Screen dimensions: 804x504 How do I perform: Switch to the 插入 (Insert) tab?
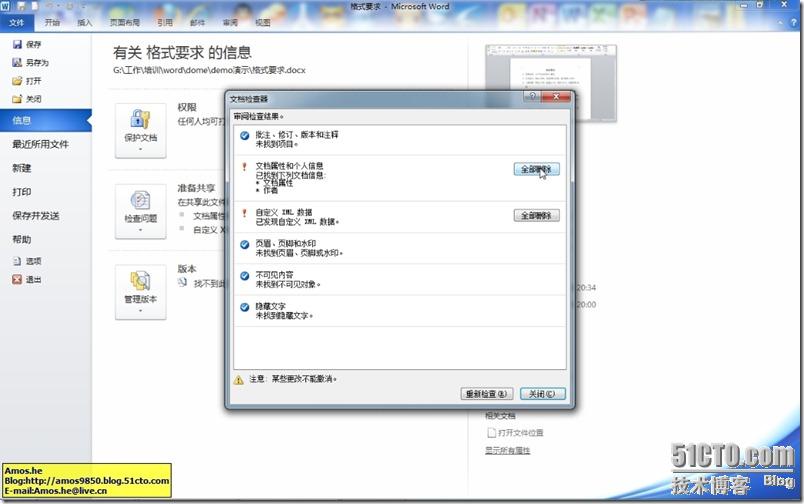click(x=85, y=23)
